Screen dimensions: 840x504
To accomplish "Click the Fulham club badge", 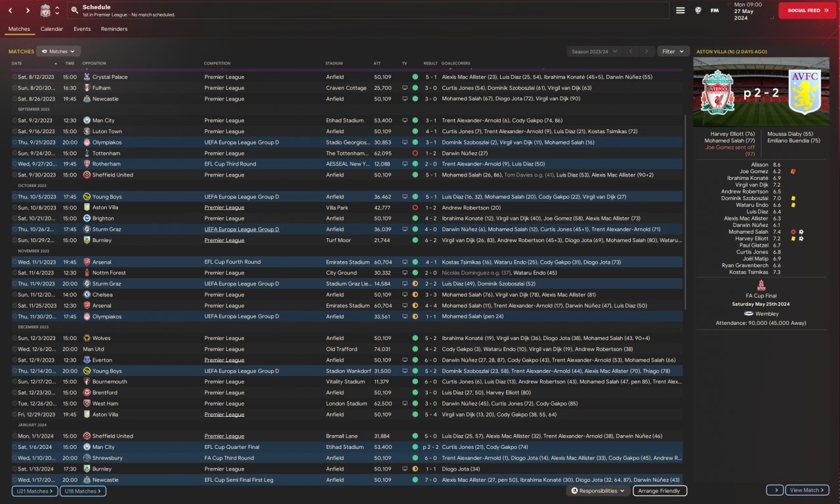I will tap(87, 88).
